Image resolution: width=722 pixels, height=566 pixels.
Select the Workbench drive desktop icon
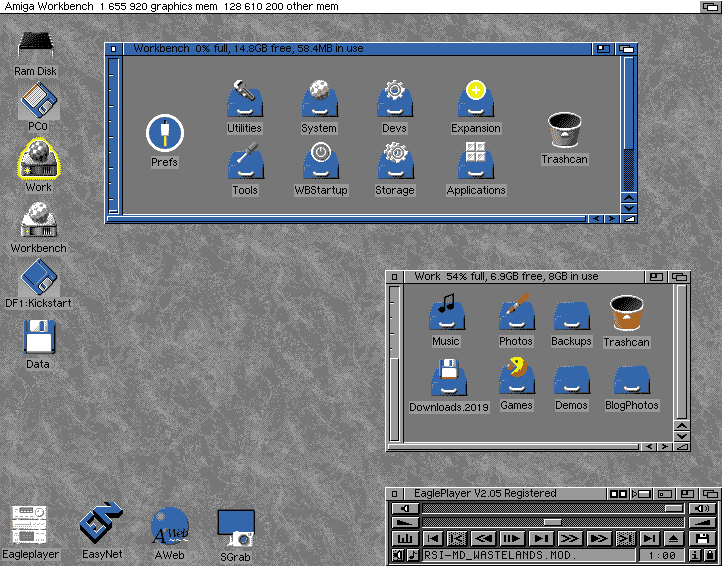[x=39, y=227]
